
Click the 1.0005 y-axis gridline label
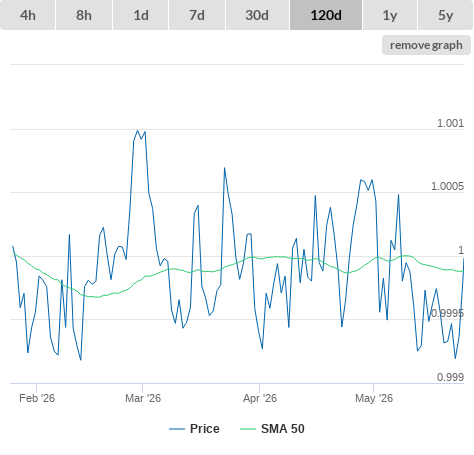(447, 186)
